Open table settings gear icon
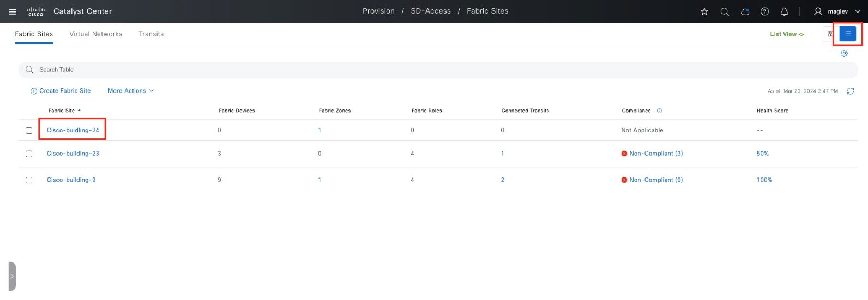 point(844,53)
